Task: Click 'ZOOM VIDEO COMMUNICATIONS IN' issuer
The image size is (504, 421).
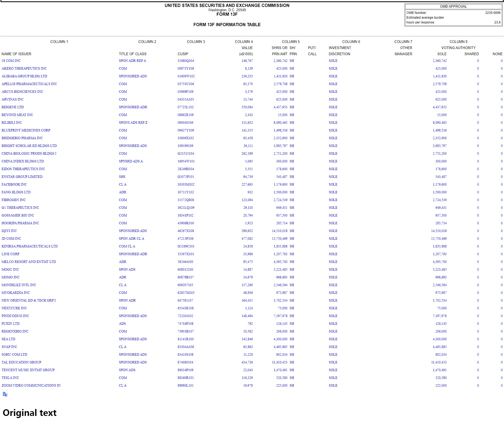Action: point(31,386)
